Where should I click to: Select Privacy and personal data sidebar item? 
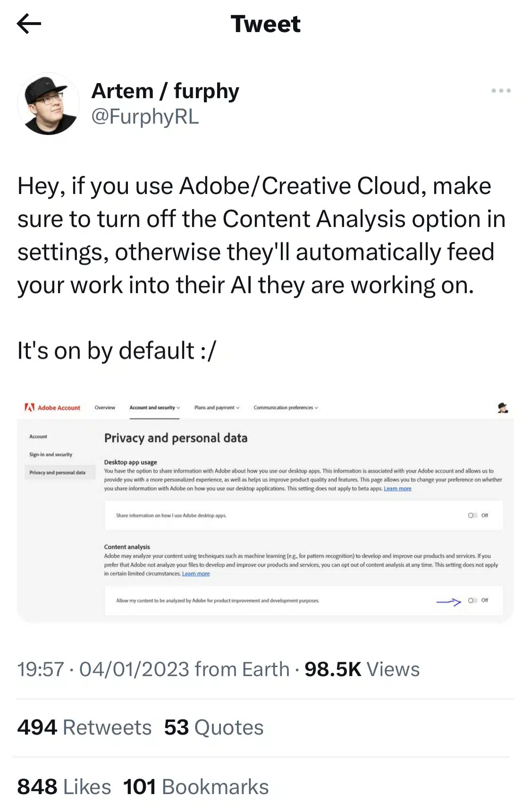click(58, 472)
